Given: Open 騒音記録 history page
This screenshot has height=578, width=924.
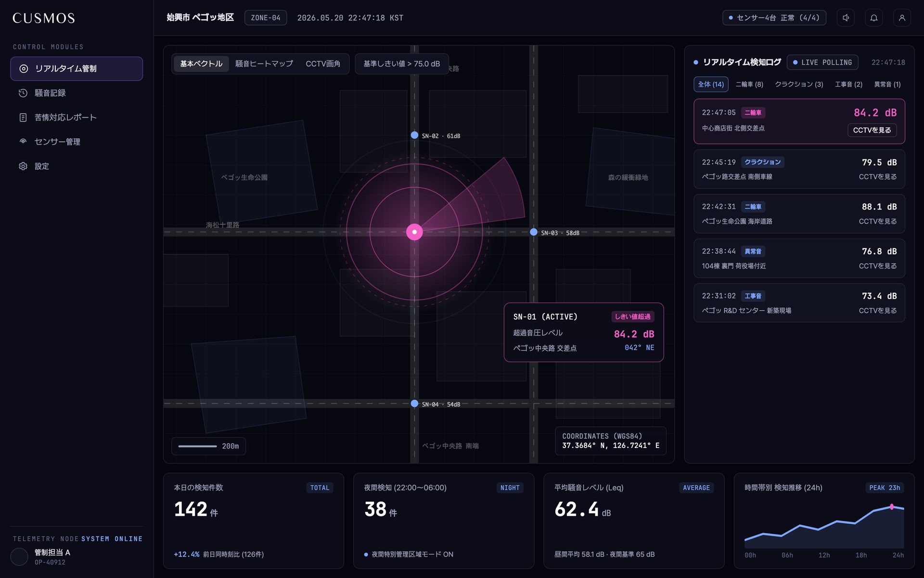Looking at the screenshot, I should (77, 93).
